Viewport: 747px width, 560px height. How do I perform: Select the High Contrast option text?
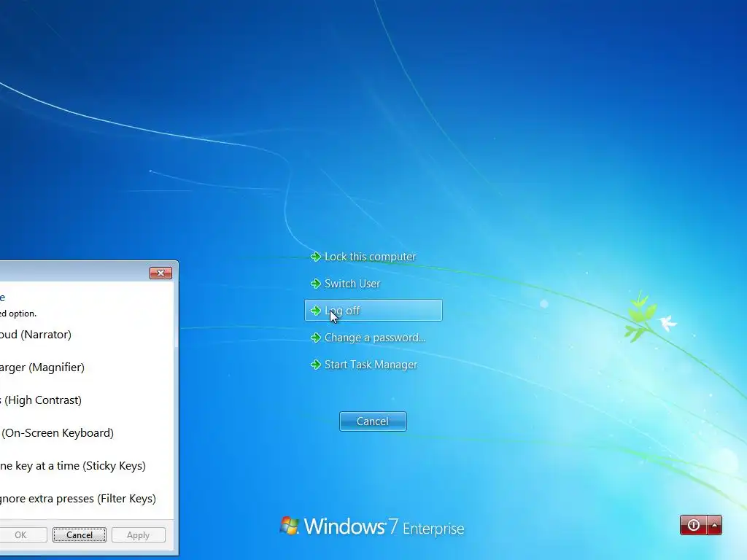pos(41,400)
